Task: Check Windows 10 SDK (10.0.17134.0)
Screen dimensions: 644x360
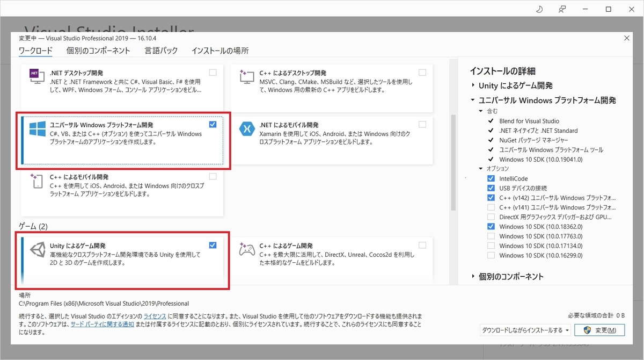Action: click(x=491, y=246)
